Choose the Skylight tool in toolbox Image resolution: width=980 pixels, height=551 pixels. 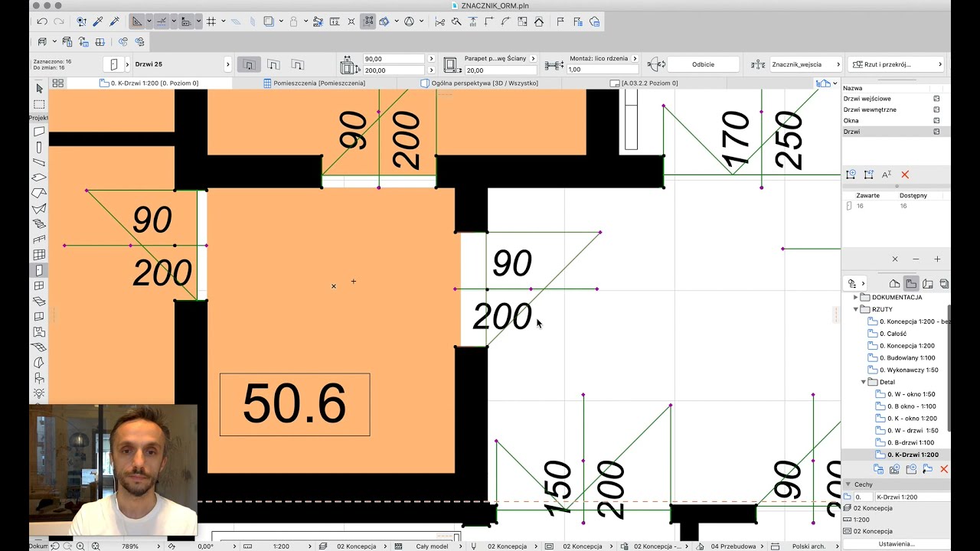click(x=39, y=301)
